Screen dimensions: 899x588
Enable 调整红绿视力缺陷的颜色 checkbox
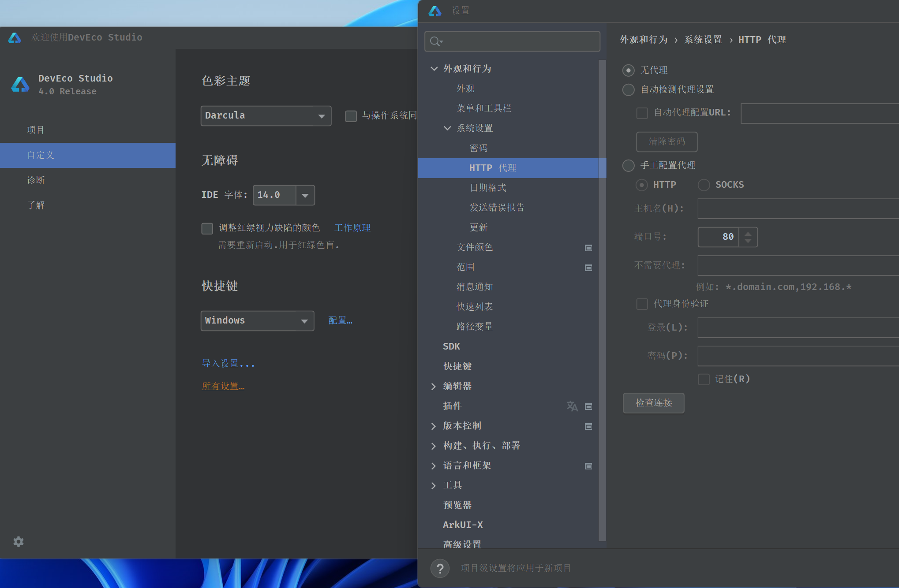tap(207, 228)
